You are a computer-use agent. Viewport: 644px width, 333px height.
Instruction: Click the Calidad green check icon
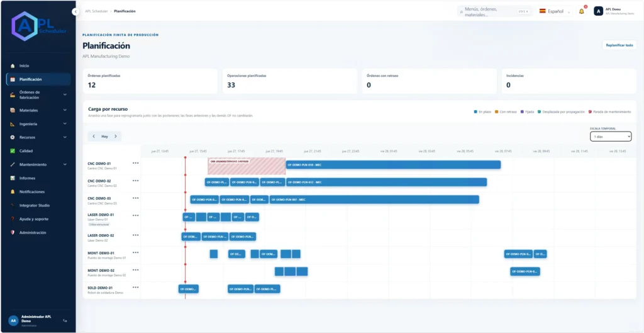click(13, 151)
